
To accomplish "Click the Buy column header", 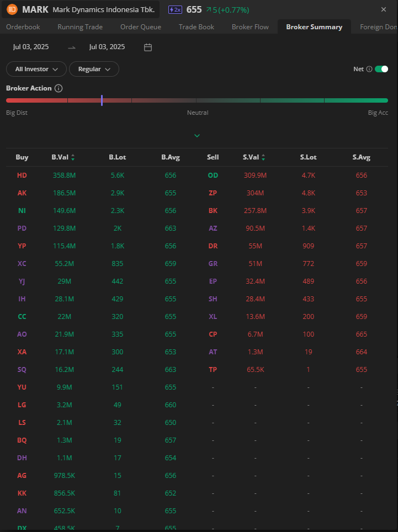I will (22, 157).
